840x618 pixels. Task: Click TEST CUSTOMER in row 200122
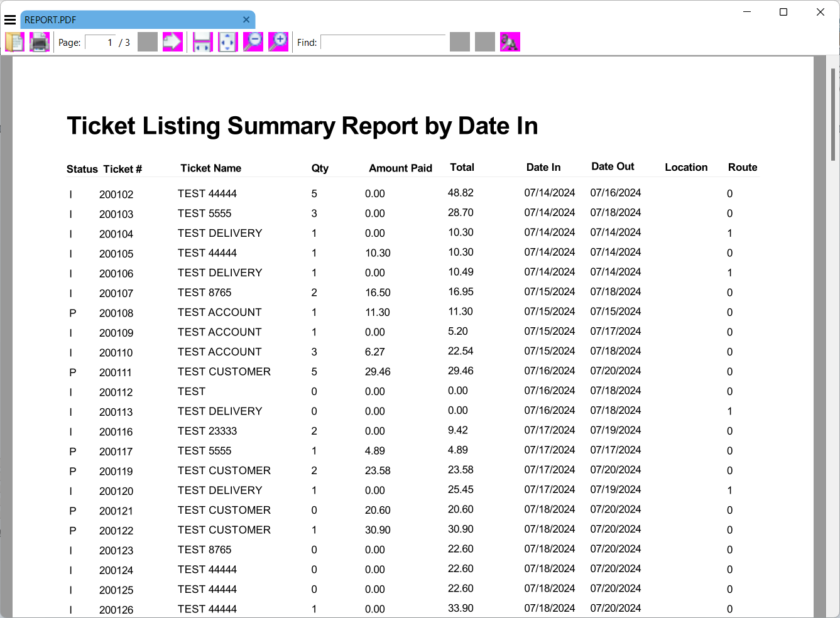point(224,530)
